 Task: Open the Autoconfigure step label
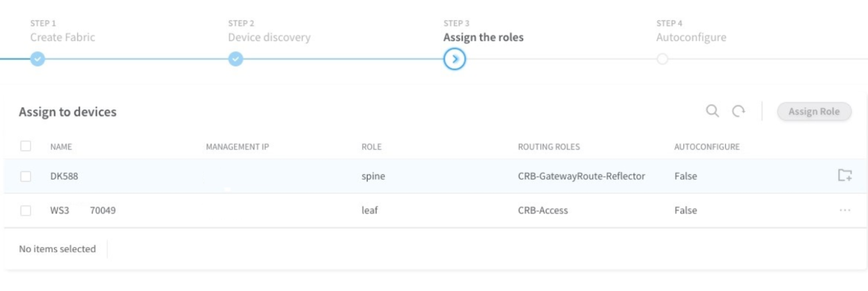coord(691,37)
